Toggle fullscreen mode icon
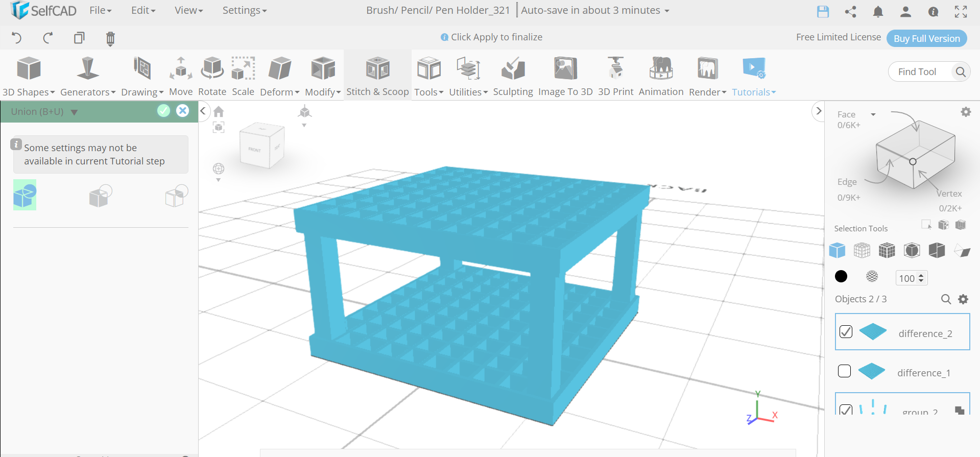 coord(961,12)
